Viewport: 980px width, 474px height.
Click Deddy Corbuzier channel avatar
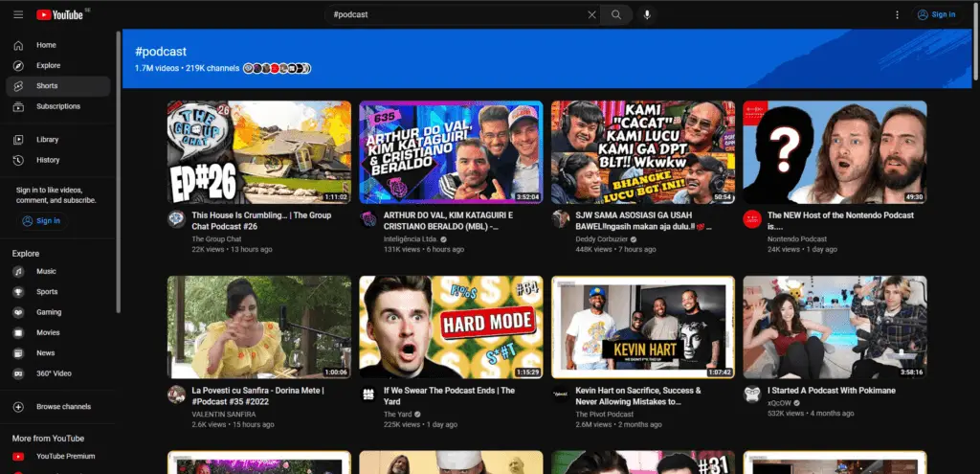[x=560, y=219]
